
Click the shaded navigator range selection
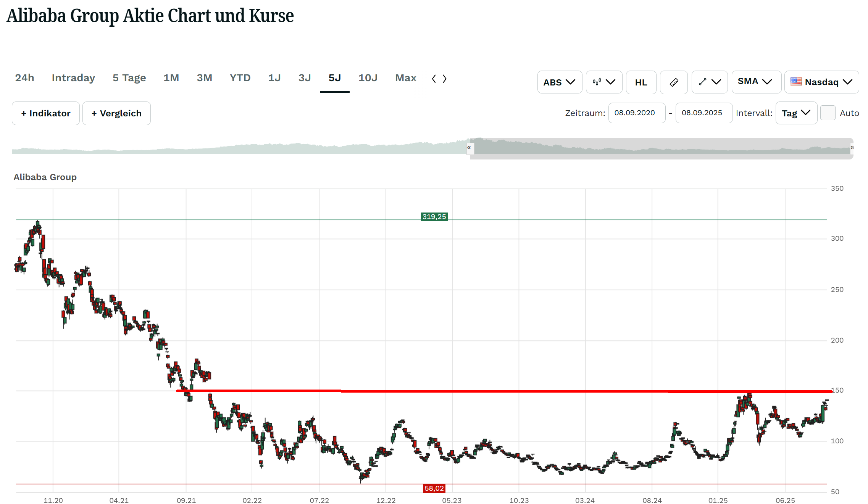(x=661, y=148)
